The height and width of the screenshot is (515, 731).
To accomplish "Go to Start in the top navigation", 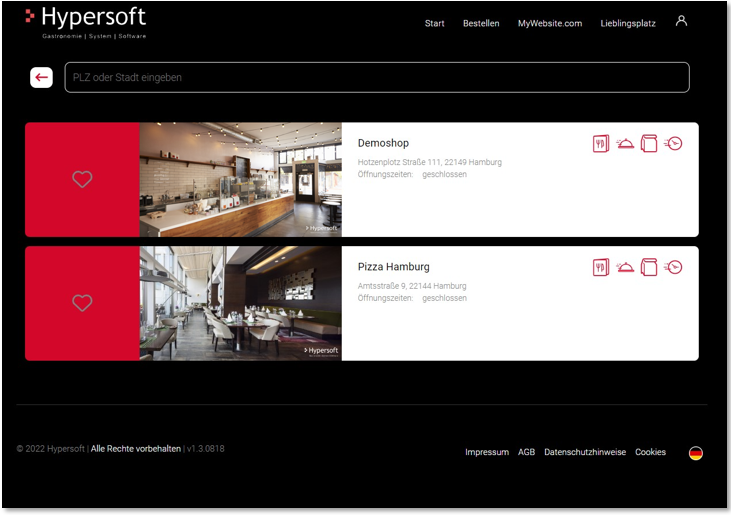I will tap(434, 23).
